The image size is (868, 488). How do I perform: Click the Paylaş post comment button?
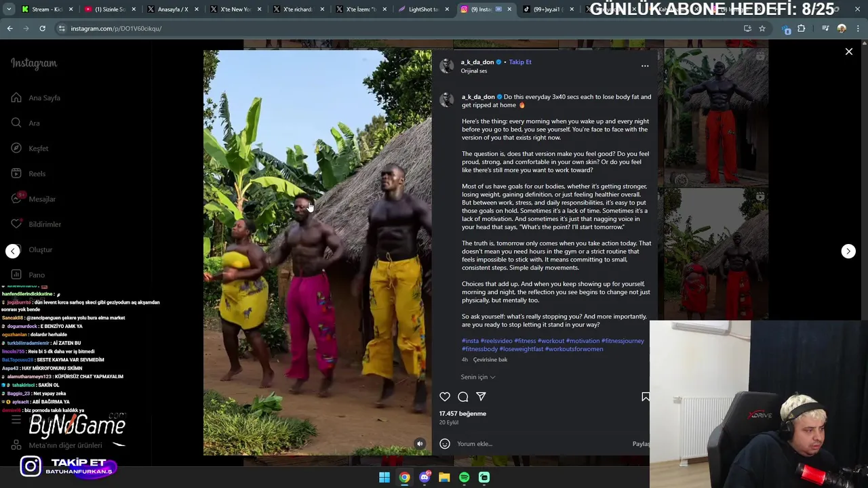(x=641, y=444)
